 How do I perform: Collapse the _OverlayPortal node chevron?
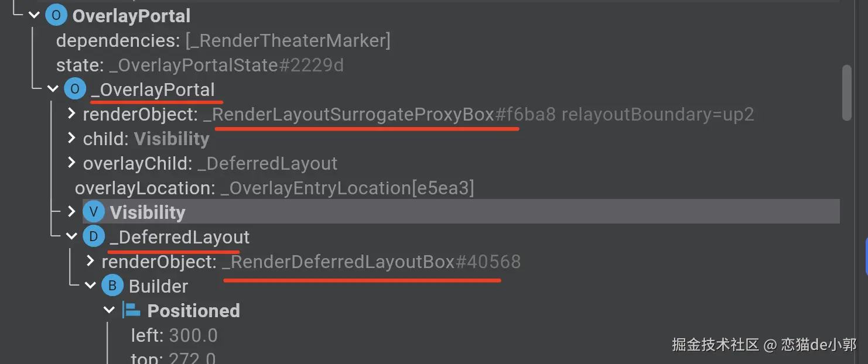(x=53, y=90)
